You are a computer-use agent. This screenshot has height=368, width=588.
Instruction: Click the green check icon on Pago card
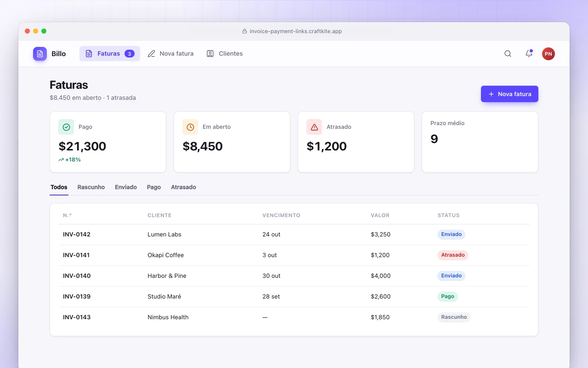(66, 127)
